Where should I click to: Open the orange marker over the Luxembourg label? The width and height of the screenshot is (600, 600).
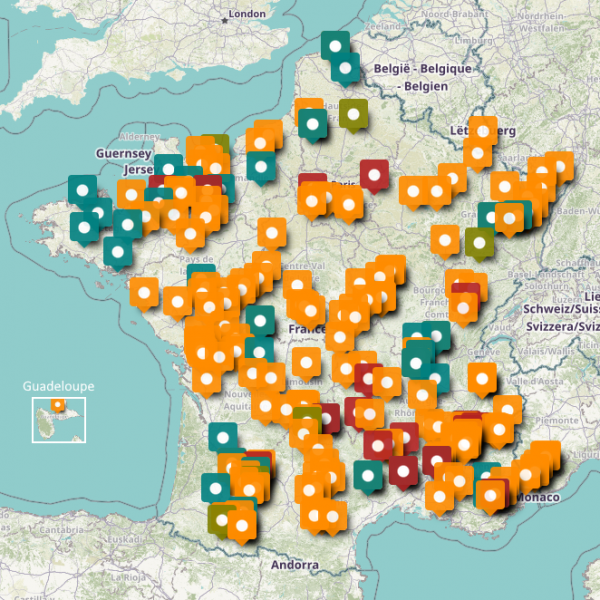(x=483, y=131)
